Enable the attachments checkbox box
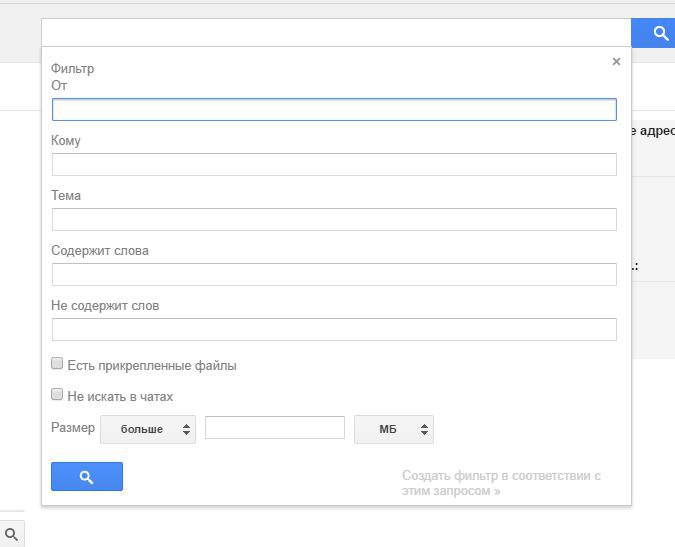The image size is (675, 547). tap(57, 364)
